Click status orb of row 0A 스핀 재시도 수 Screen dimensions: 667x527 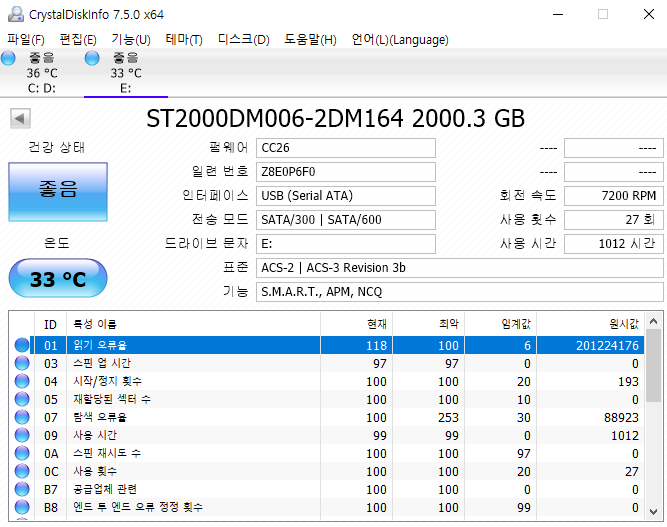pyautogui.click(x=22, y=453)
